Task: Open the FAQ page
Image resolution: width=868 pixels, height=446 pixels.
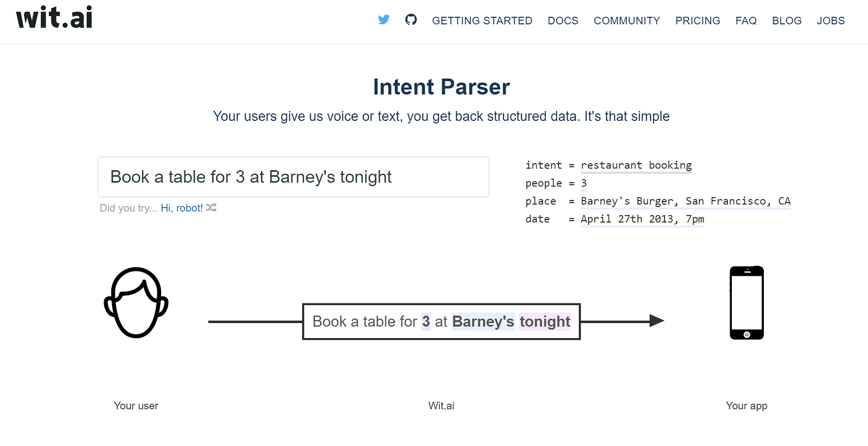Action: point(746,21)
